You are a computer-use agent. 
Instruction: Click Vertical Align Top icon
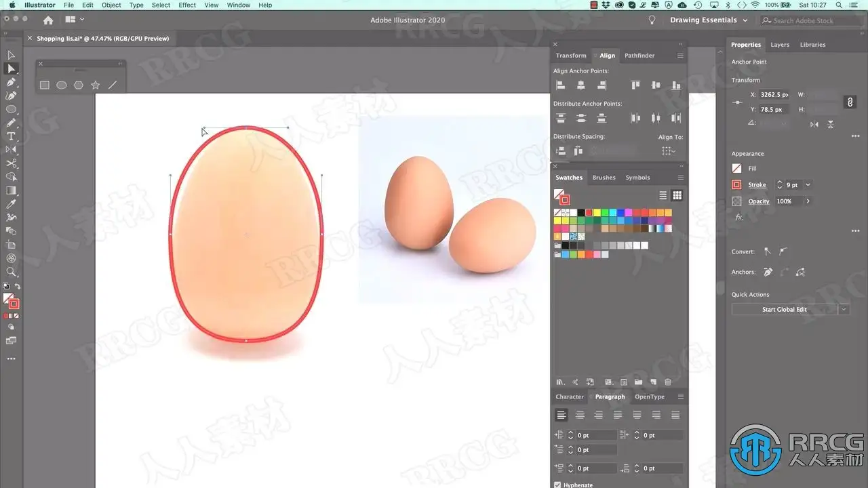[635, 85]
